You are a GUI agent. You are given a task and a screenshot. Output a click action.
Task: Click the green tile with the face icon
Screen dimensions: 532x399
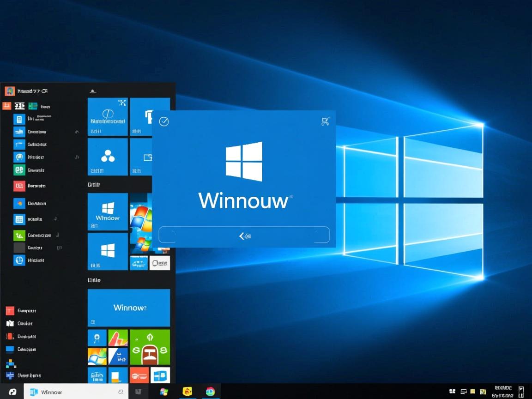(150, 347)
